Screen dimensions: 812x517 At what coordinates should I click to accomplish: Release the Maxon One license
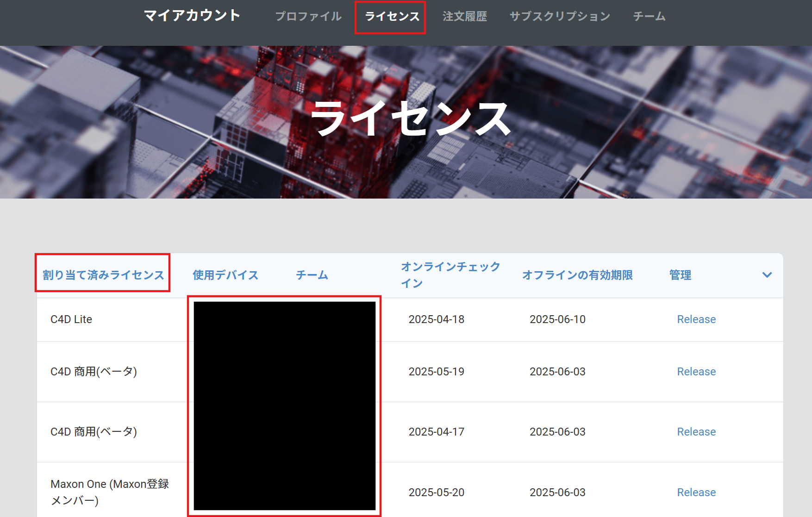[x=696, y=492]
